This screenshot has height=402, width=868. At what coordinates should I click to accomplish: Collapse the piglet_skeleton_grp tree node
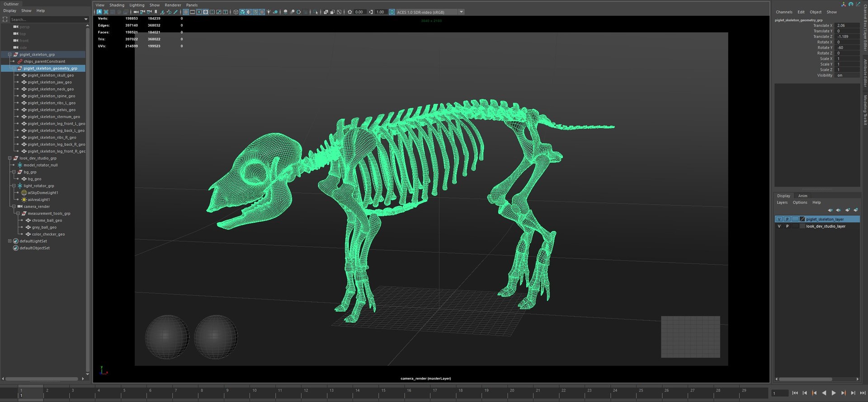(9, 55)
